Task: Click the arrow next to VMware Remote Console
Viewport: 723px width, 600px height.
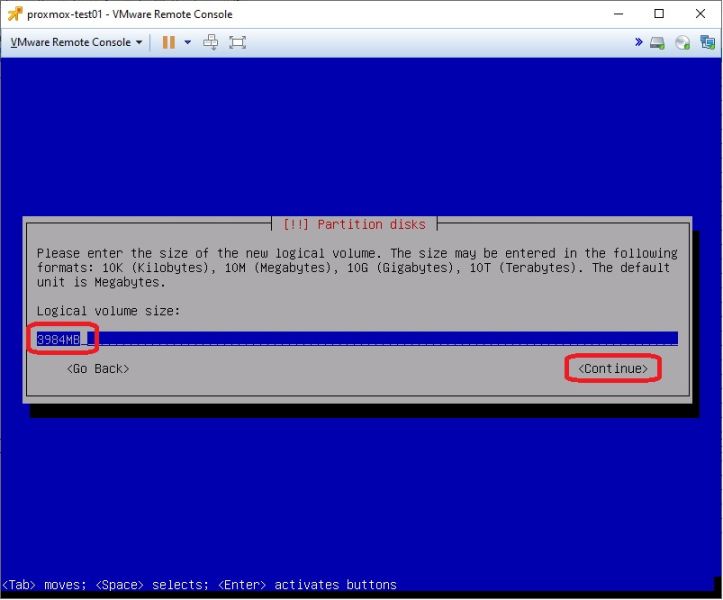Action: 139,42
